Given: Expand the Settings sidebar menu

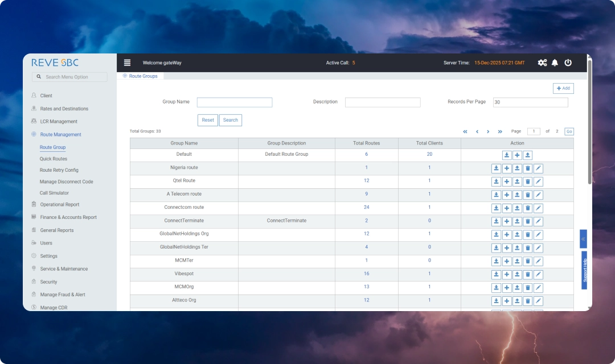Looking at the screenshot, I should [48, 256].
